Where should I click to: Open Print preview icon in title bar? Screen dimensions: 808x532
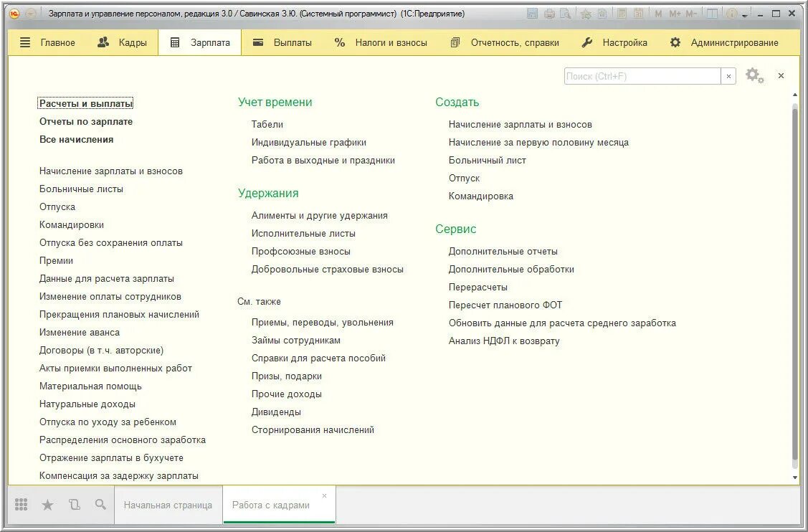[565, 14]
